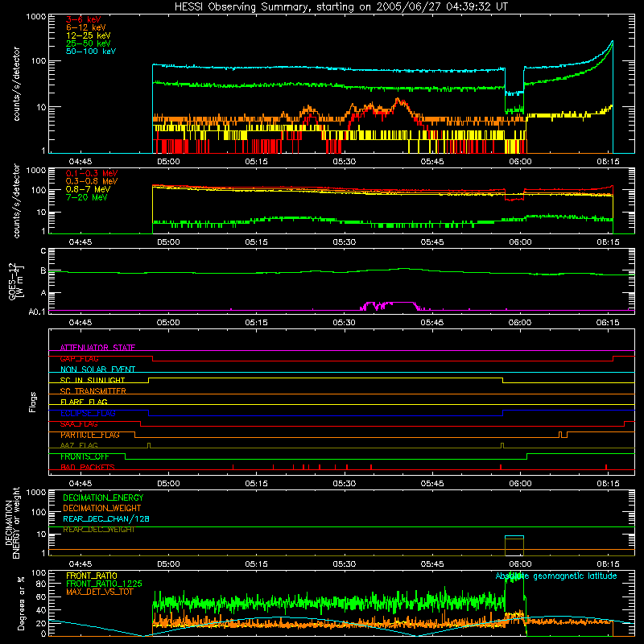Image resolution: width=644 pixels, height=644 pixels.
Task: Click the REAR_DEC_WEIGHT legend label
Action: click(98, 530)
